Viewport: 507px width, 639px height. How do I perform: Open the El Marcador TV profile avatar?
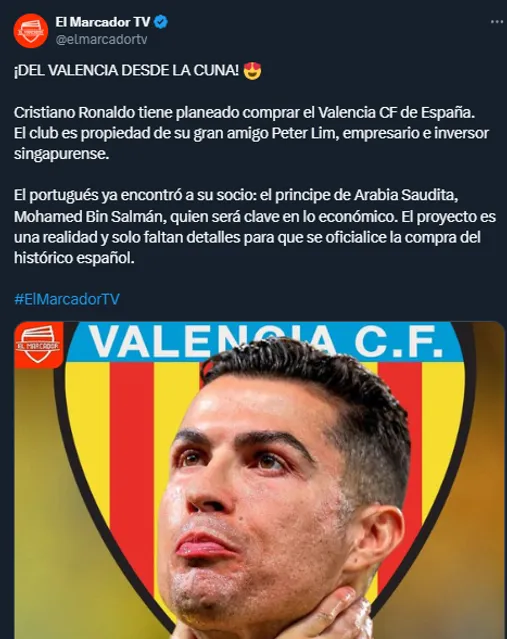pyautogui.click(x=31, y=31)
